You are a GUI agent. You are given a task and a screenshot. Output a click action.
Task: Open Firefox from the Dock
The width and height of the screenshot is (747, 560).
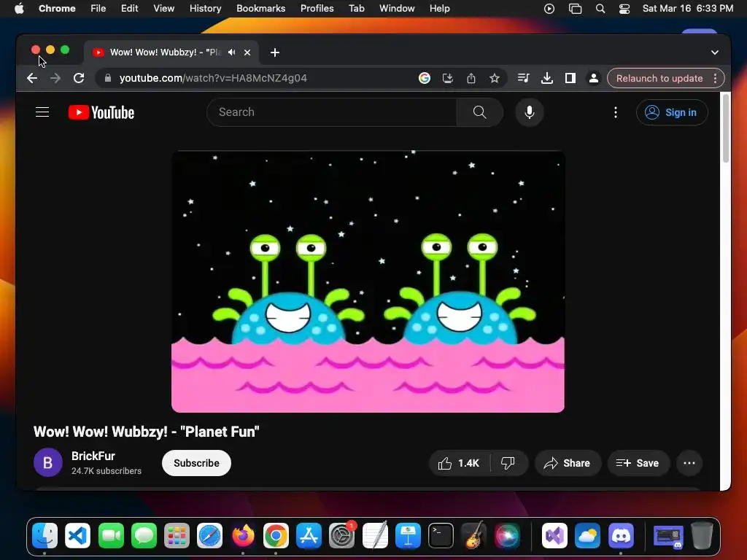pyautogui.click(x=243, y=536)
